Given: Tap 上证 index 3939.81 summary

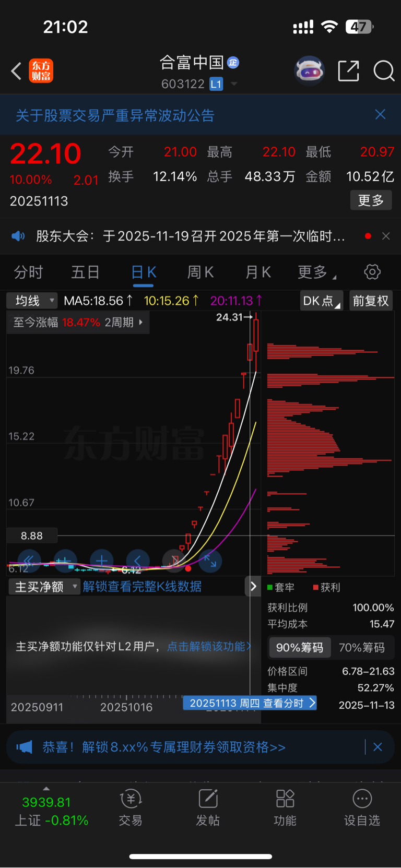Looking at the screenshot, I should [51, 811].
